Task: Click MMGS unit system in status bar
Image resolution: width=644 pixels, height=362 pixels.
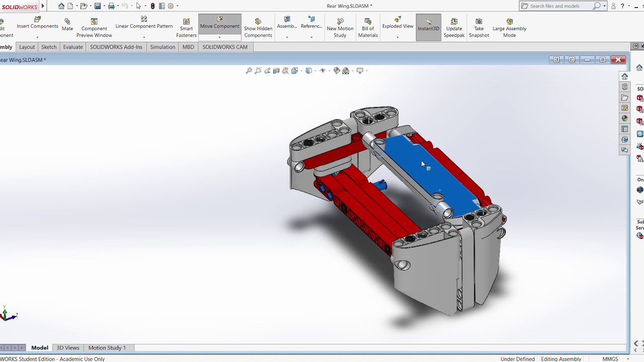Action: pos(610,359)
